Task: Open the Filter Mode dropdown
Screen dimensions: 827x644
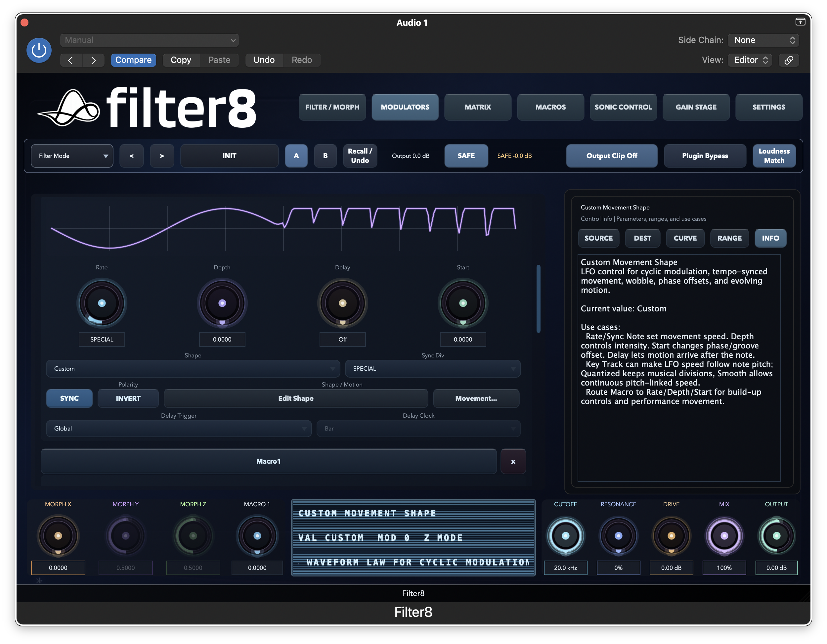Action: tap(72, 156)
